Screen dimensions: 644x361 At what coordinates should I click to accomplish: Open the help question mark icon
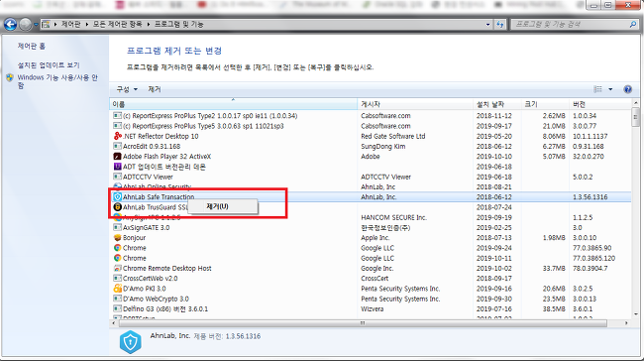point(627,89)
